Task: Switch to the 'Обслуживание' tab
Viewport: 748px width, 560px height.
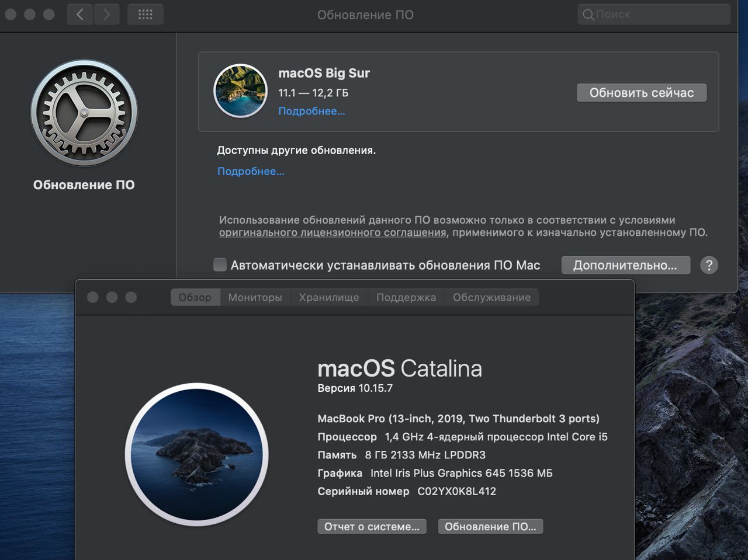Action: click(x=491, y=297)
